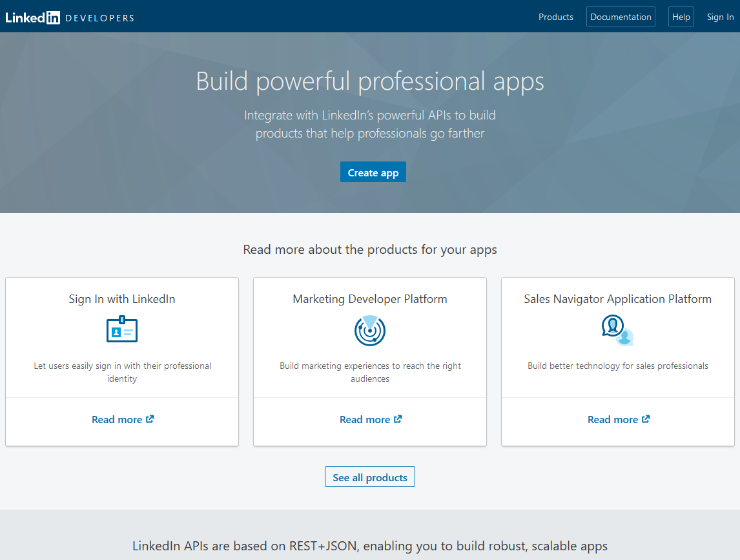740x560 pixels.
Task: Click external link icon in Sign In card
Action: coord(150,419)
